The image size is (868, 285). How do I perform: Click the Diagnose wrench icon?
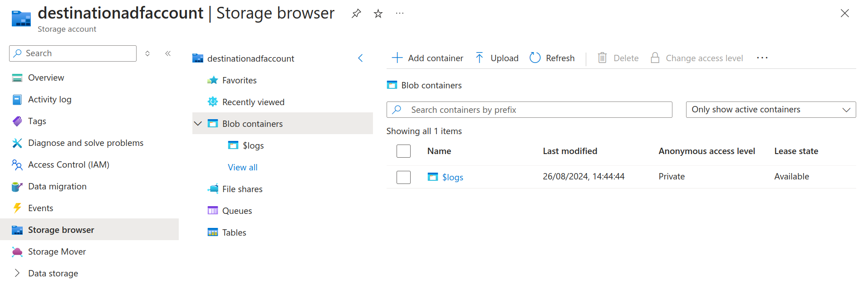click(x=17, y=143)
